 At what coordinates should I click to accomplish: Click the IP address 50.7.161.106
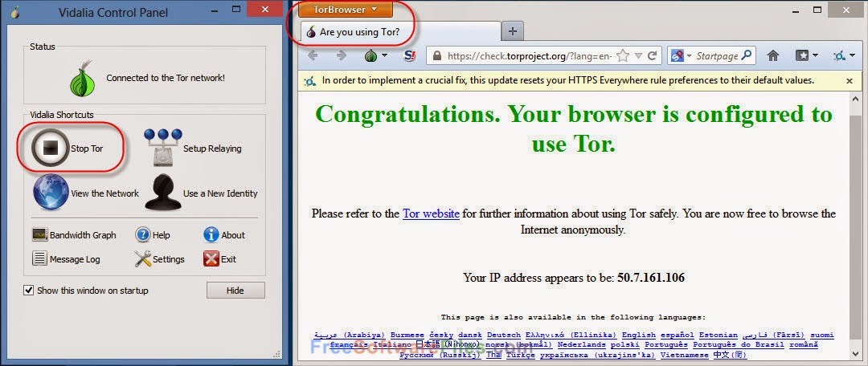651,277
